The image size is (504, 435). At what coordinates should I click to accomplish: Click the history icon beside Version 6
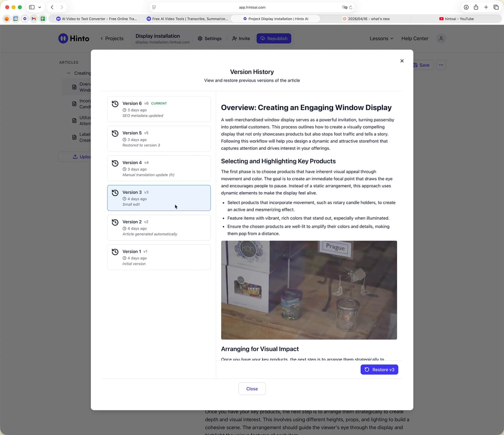point(115,104)
